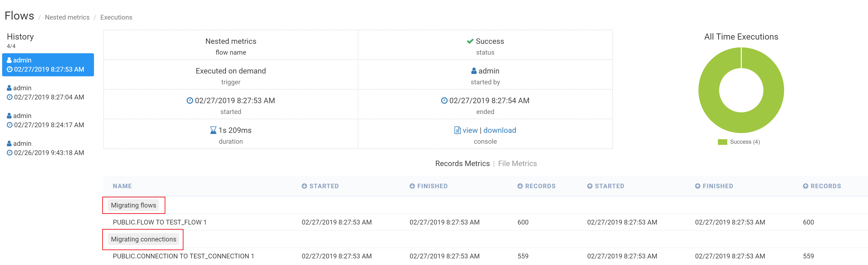Image resolution: width=868 pixels, height=265 pixels.
Task: Select history entry 02/27/2019 8:27:53 AM
Action: [x=48, y=65]
